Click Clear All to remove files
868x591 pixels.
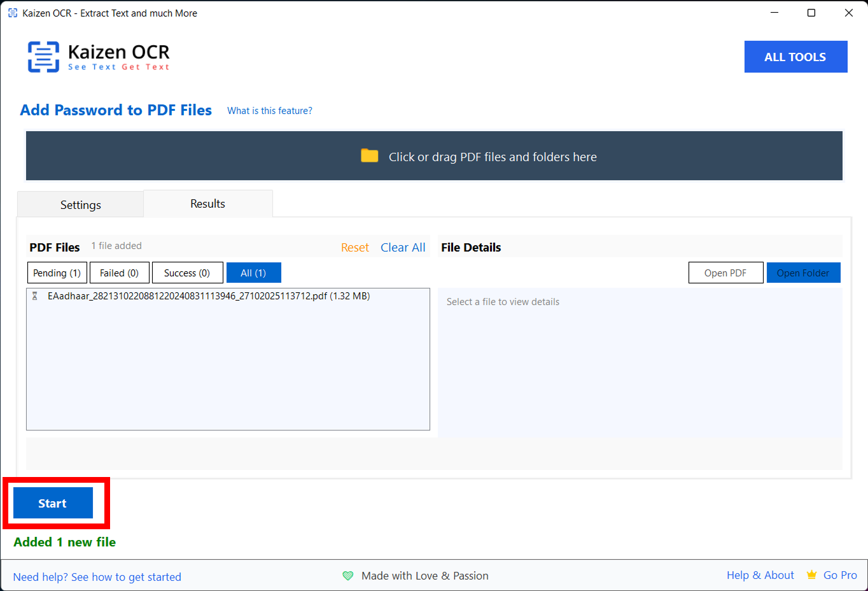(x=403, y=248)
